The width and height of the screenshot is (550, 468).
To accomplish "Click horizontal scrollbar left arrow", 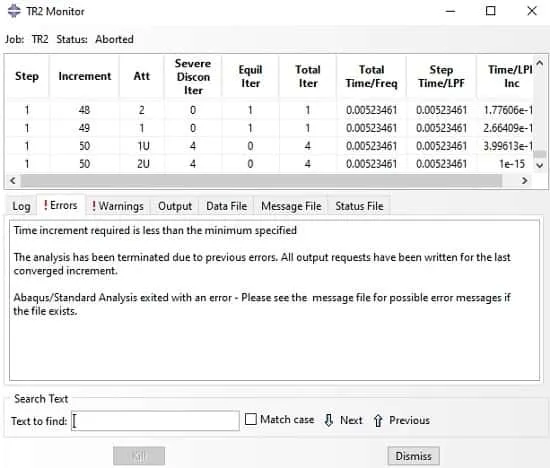I will pyautogui.click(x=13, y=180).
